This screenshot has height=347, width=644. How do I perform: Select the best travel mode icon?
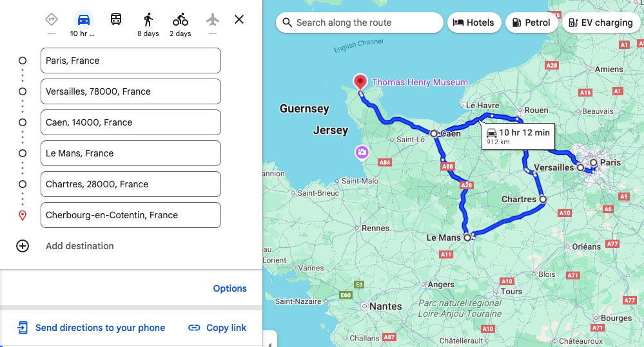[52, 19]
